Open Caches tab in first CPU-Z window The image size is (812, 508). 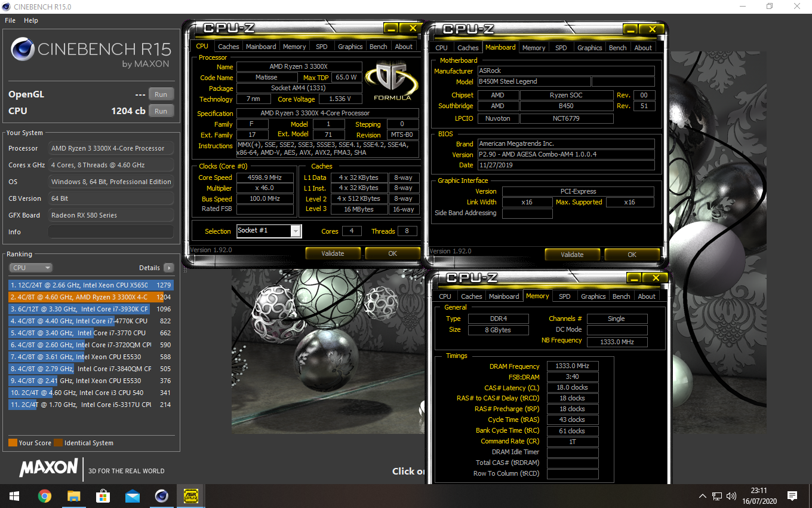coord(228,47)
